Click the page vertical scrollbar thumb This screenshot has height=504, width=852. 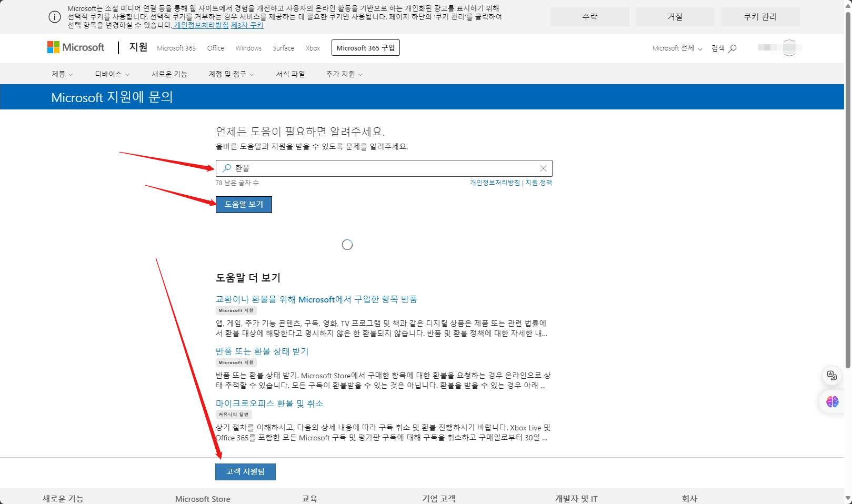pyautogui.click(x=848, y=189)
